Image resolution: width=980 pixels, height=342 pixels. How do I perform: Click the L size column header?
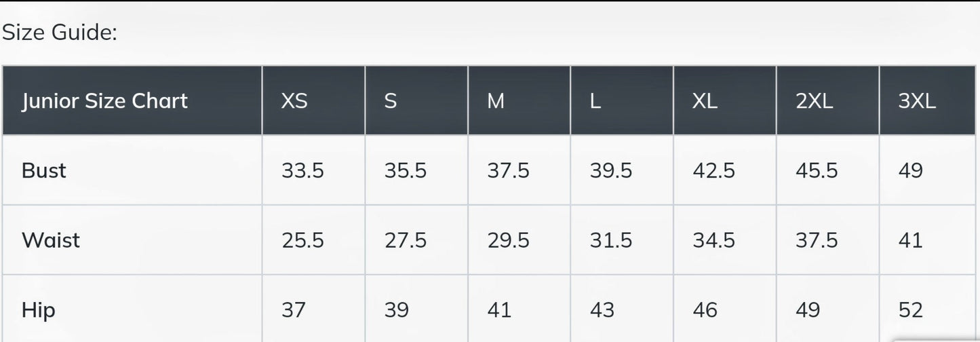(x=595, y=101)
